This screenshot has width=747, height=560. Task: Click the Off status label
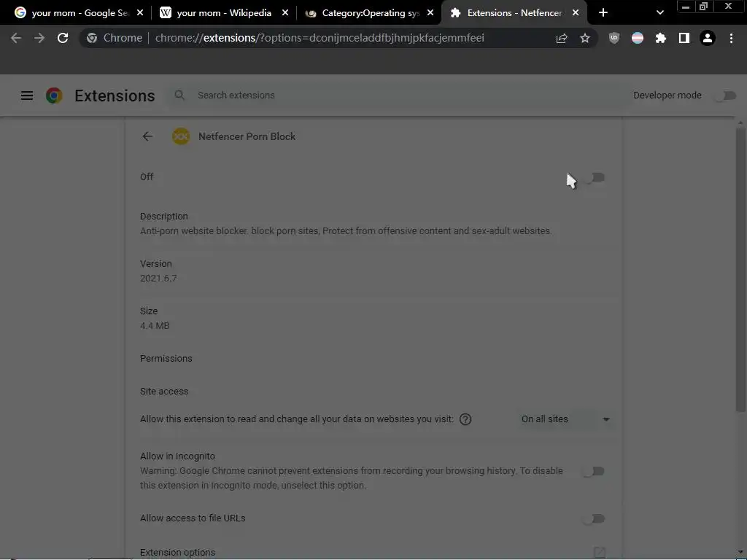[146, 176]
